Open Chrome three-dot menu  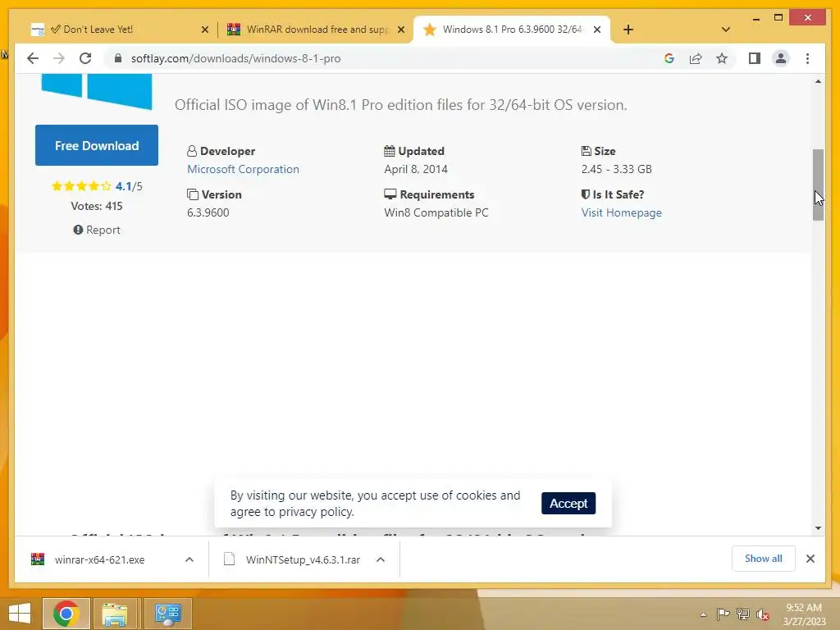coord(807,58)
